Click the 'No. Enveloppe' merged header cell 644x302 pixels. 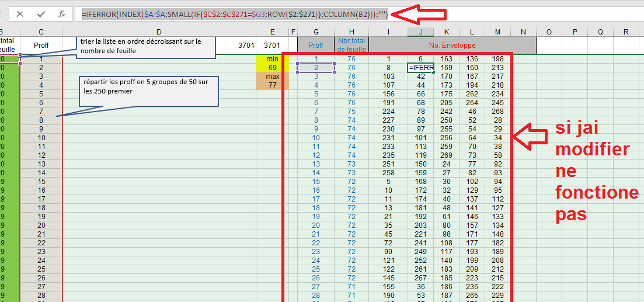pyautogui.click(x=452, y=45)
